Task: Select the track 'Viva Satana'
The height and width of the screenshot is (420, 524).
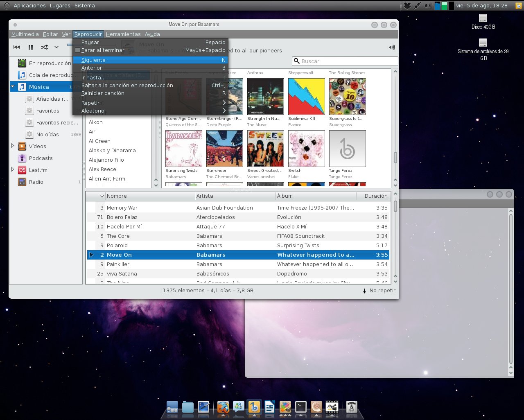Action: 238,273
